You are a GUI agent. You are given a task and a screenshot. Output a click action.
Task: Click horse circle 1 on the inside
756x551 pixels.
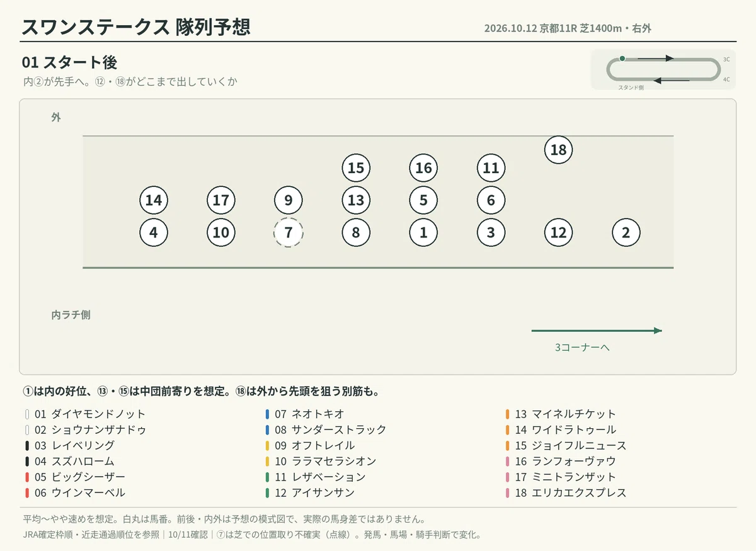(423, 233)
